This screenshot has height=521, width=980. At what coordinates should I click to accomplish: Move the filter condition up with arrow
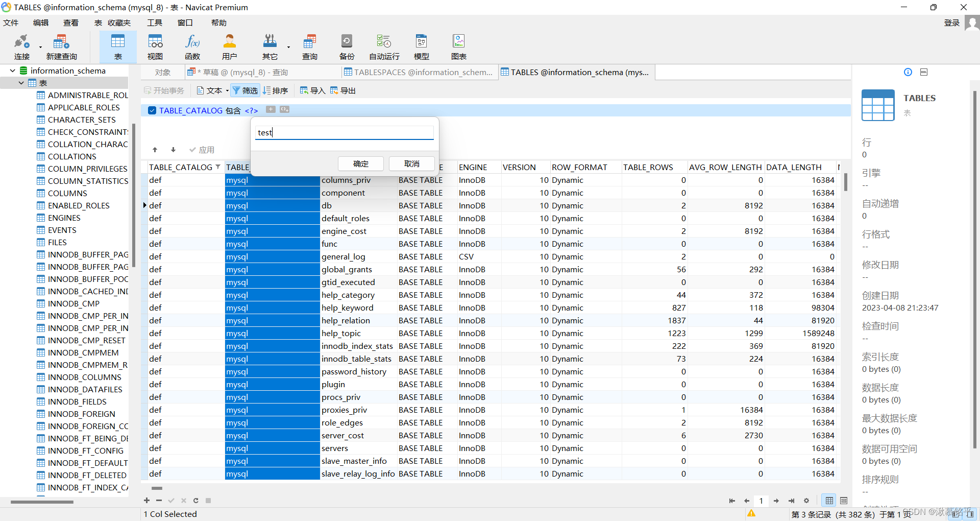[x=155, y=150]
